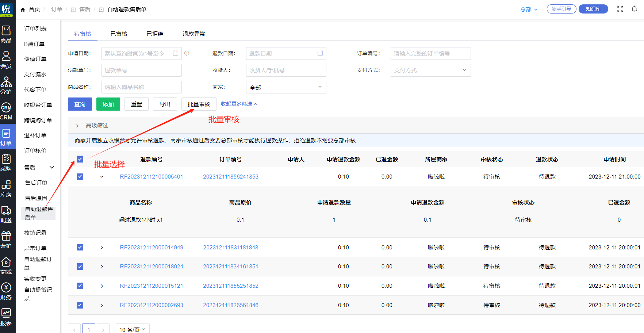Open the 知识库 button

coord(593,9)
